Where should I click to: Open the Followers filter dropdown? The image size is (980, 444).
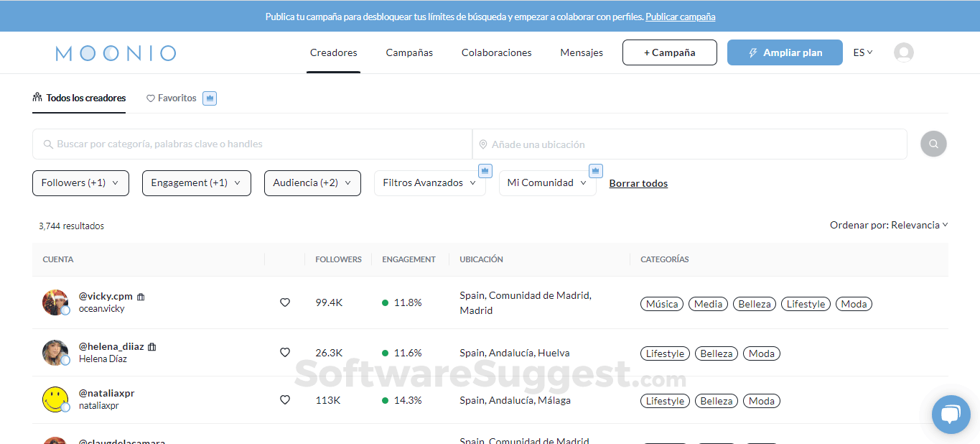click(x=80, y=183)
